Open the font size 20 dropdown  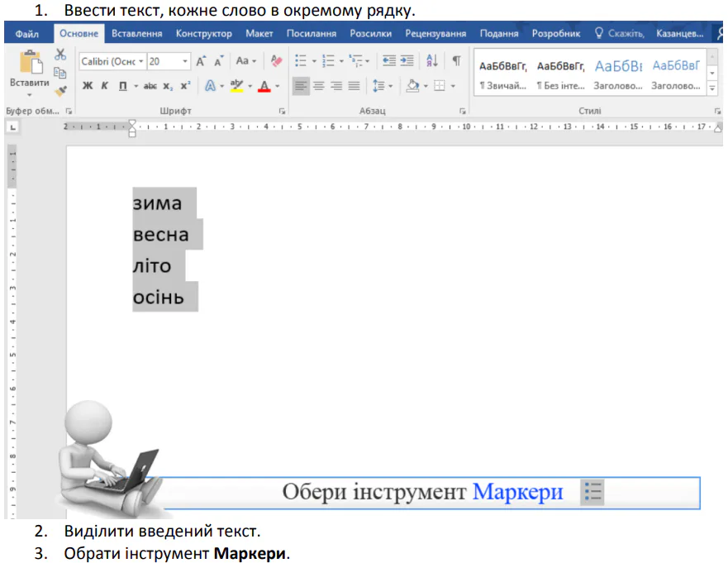pos(185,61)
